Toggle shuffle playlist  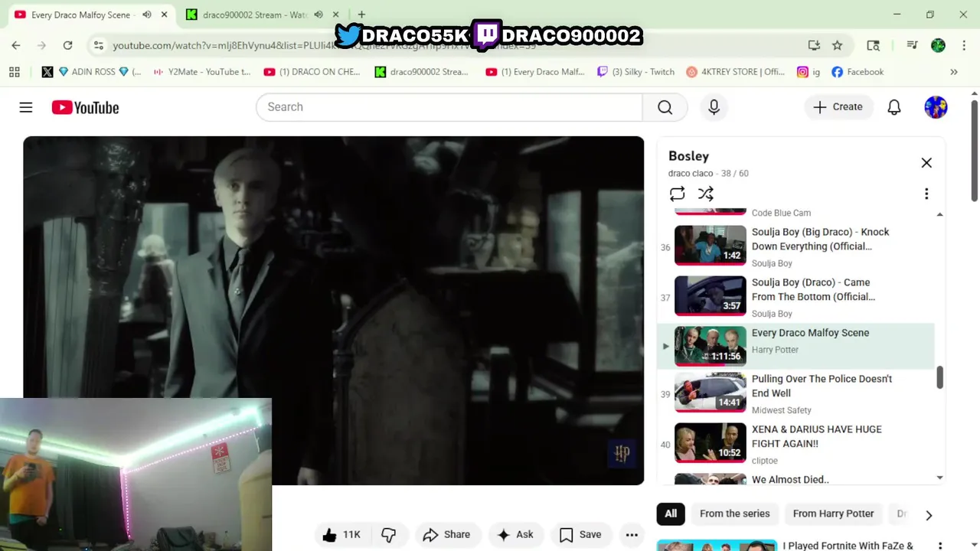click(706, 194)
